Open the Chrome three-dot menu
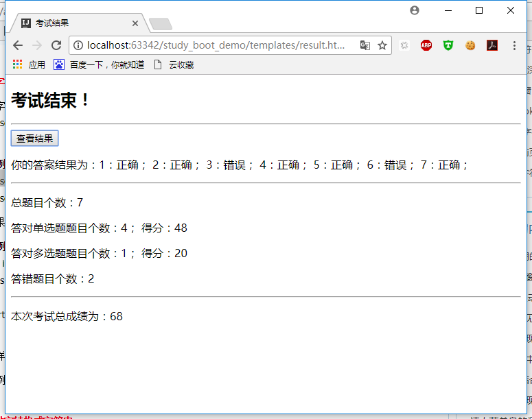The image size is (532, 419). (x=514, y=45)
